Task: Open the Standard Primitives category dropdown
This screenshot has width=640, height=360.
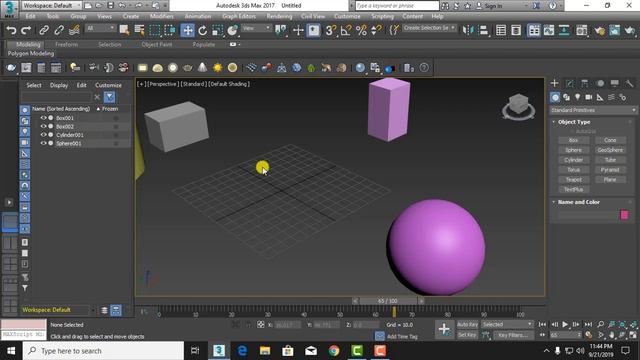Action: click(x=593, y=110)
